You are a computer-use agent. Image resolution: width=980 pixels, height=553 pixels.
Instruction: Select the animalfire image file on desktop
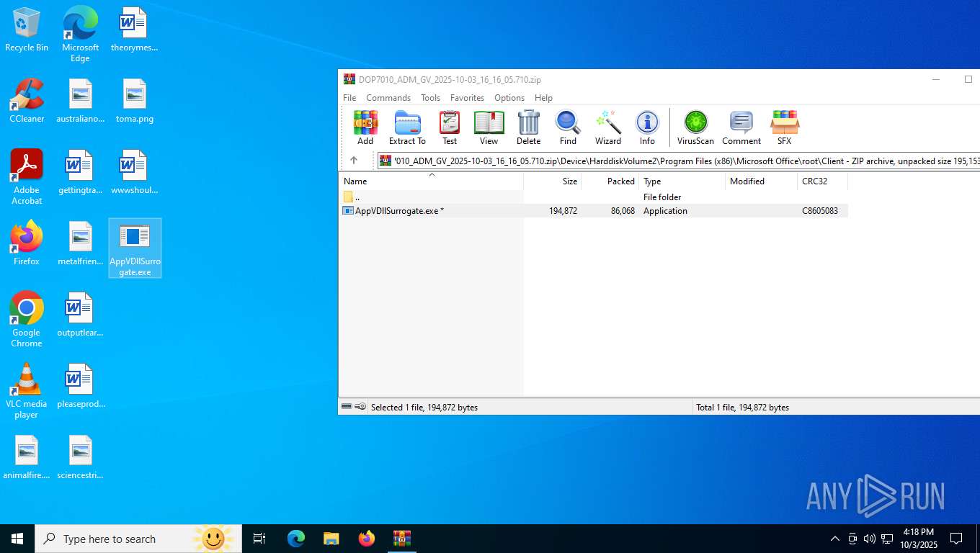pos(27,457)
